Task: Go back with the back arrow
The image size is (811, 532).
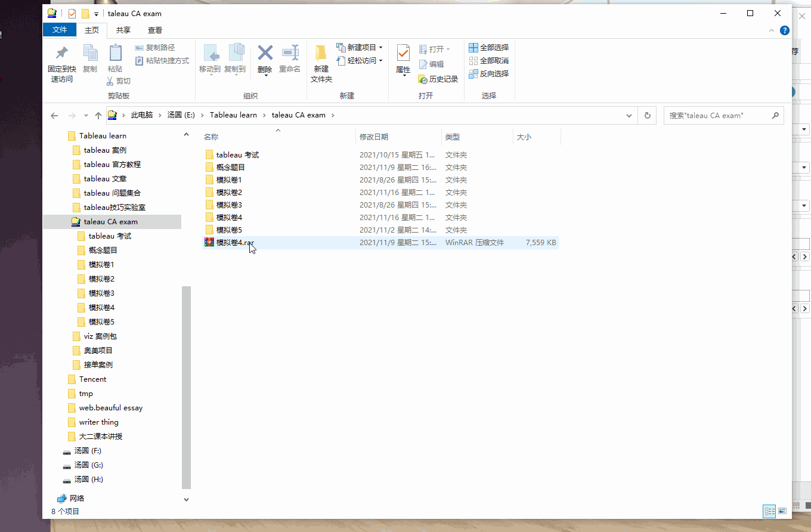Action: 55,116
